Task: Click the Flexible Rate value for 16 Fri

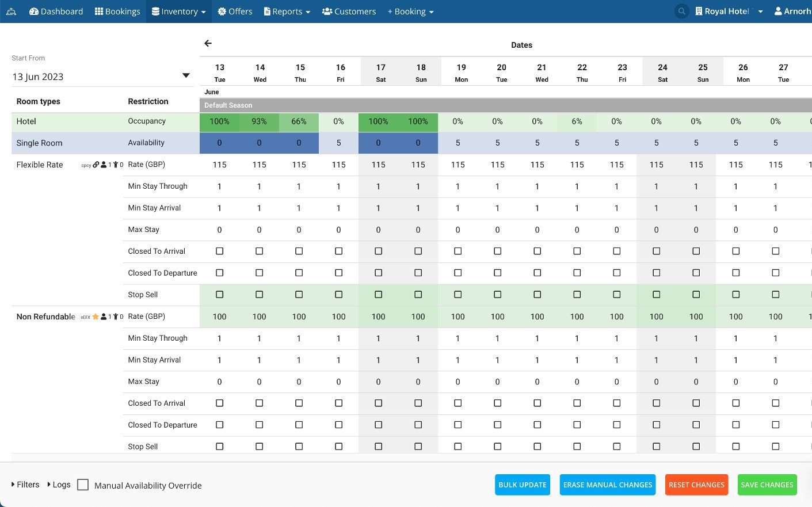Action: pyautogui.click(x=338, y=165)
